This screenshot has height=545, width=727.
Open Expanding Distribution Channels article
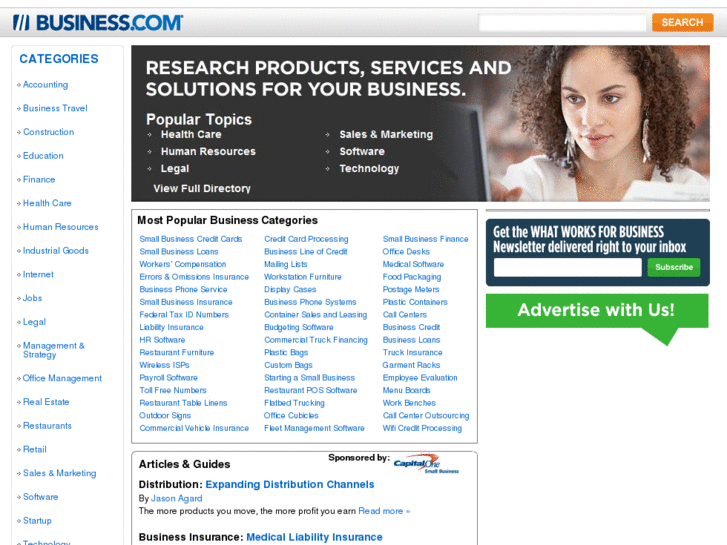(x=290, y=484)
